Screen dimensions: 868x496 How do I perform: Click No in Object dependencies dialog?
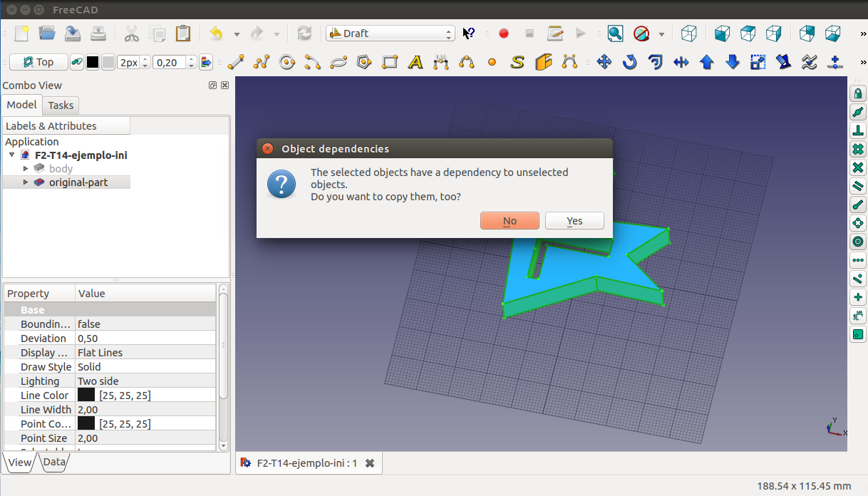coord(510,221)
